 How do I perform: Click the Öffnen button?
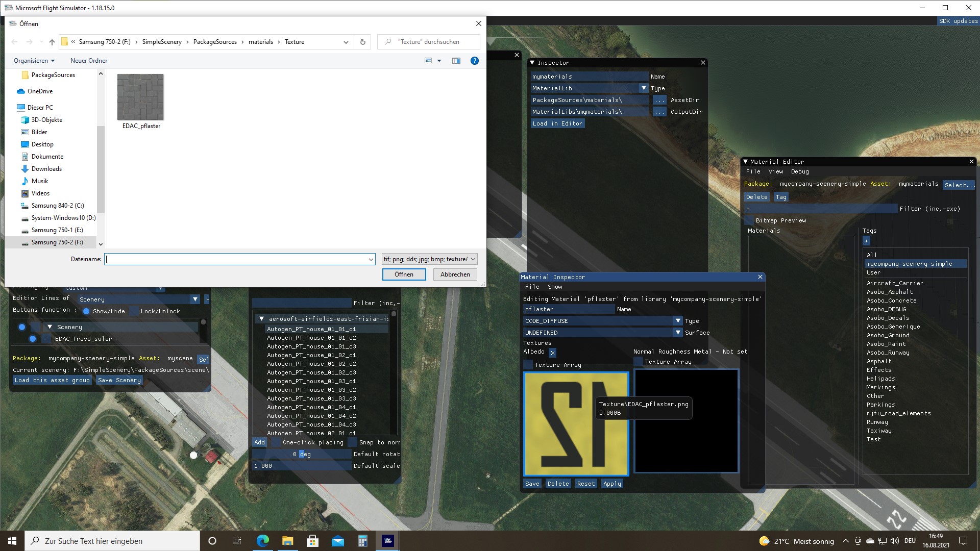404,274
